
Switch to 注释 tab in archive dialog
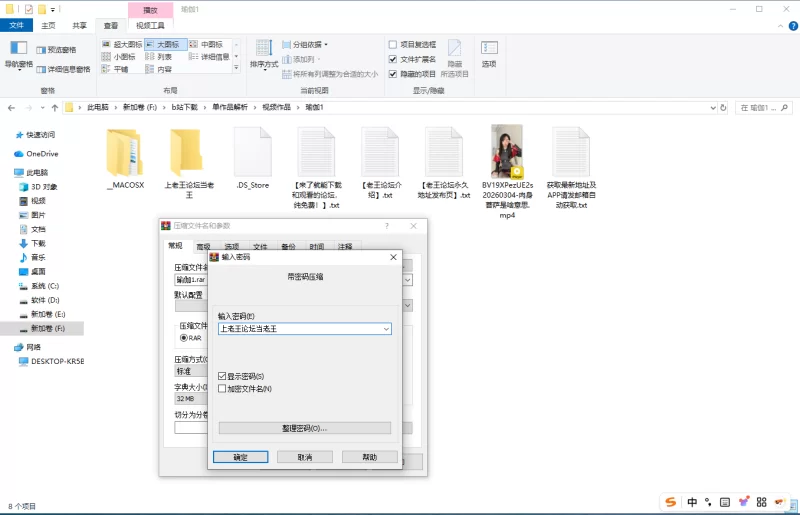[345, 247]
